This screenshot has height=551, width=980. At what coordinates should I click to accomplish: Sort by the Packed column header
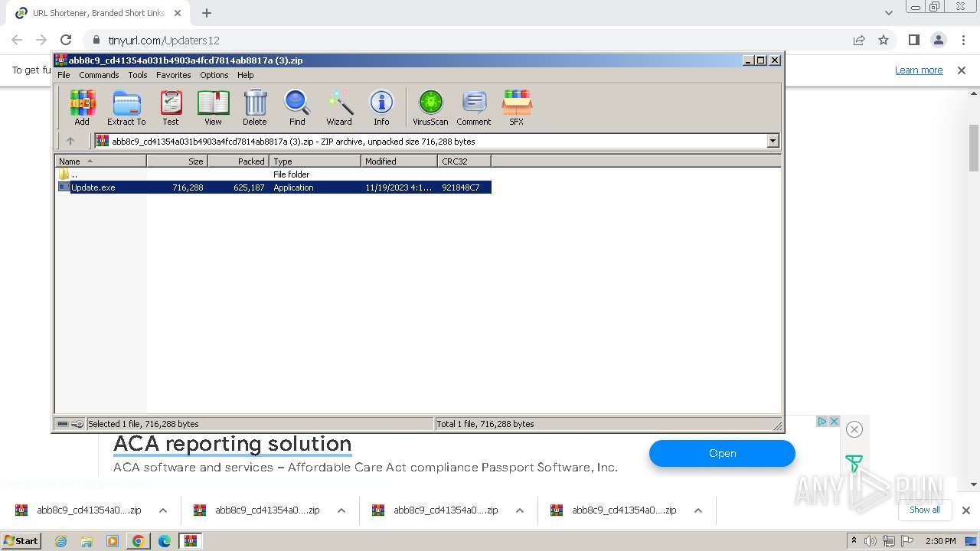pyautogui.click(x=238, y=161)
